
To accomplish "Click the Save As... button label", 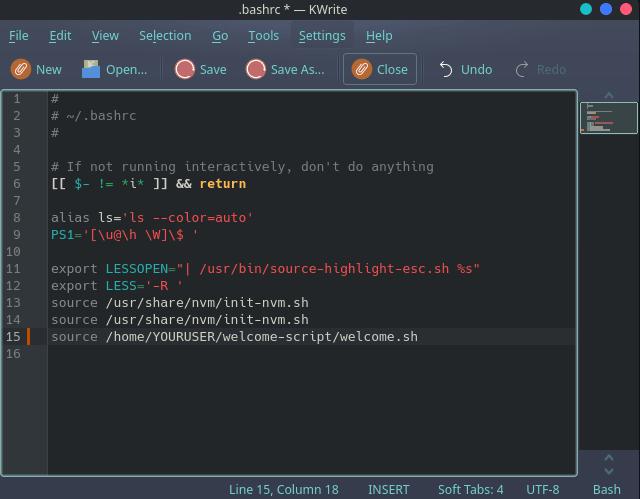I will coord(298,70).
